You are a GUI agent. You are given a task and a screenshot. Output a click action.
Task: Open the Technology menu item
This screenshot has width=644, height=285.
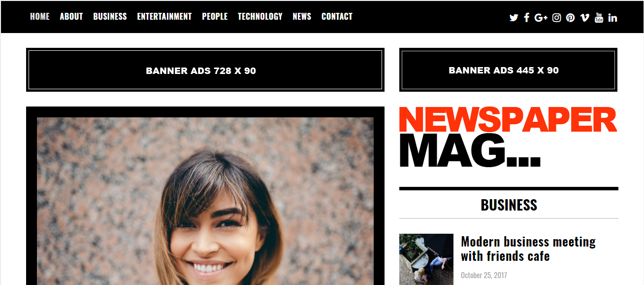[260, 16]
